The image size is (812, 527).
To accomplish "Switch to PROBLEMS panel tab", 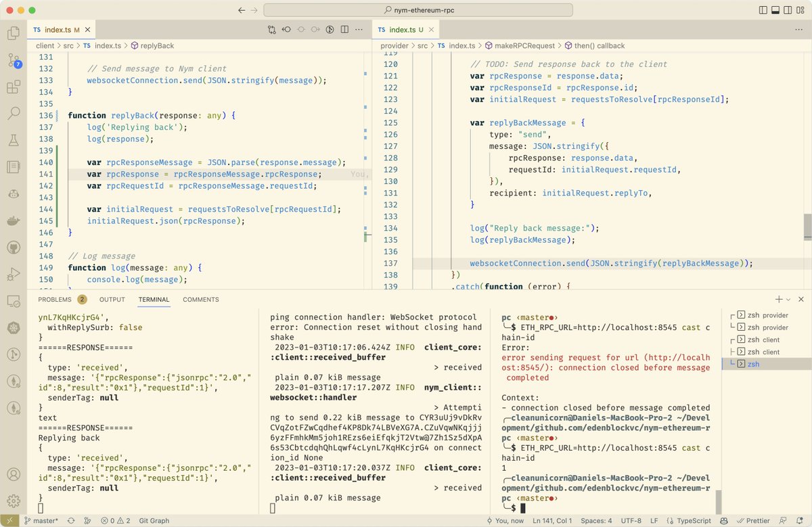I will [55, 299].
